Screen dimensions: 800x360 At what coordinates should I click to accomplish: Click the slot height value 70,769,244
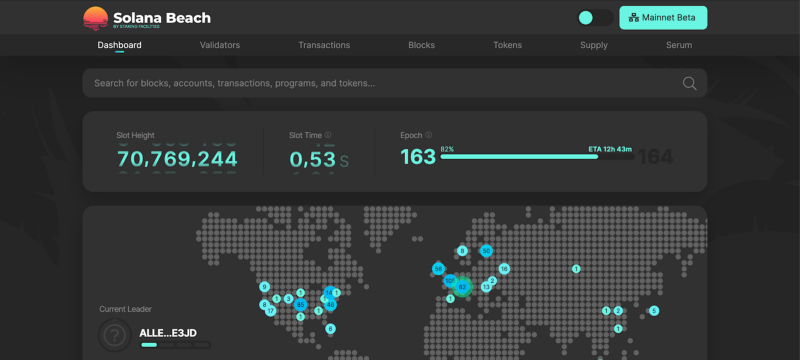click(177, 159)
